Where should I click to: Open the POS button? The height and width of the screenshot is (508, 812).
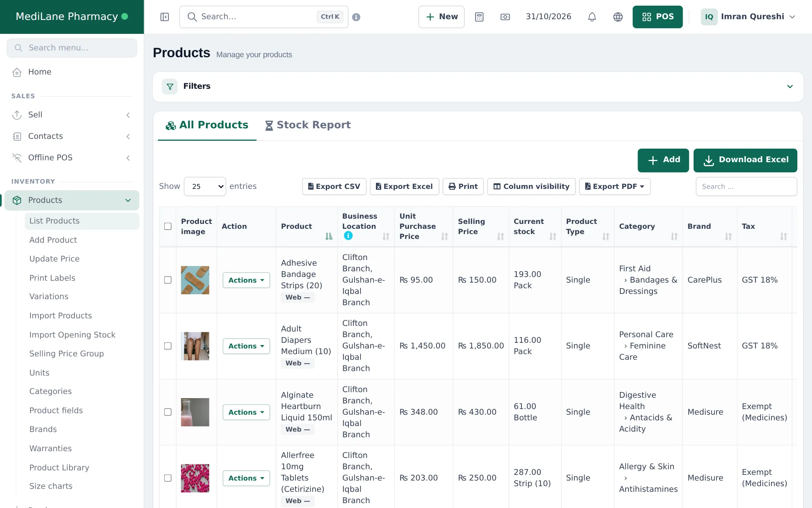coord(657,17)
